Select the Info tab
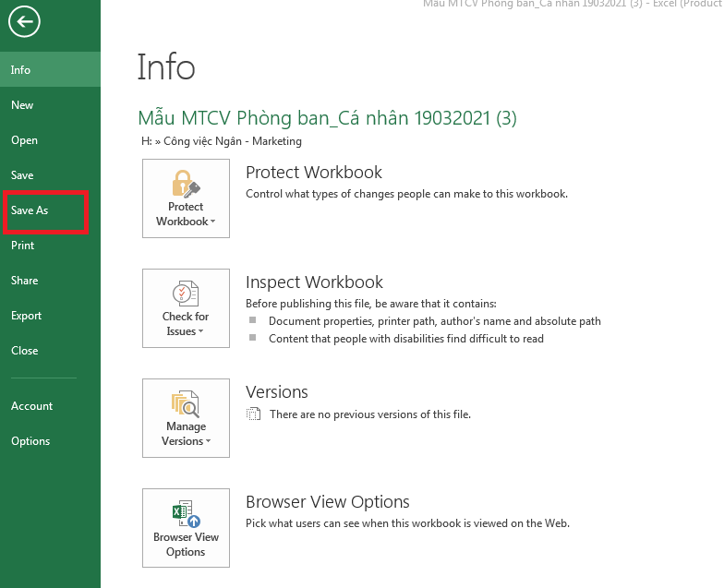Screen dimensions: 724x588 [50, 70]
